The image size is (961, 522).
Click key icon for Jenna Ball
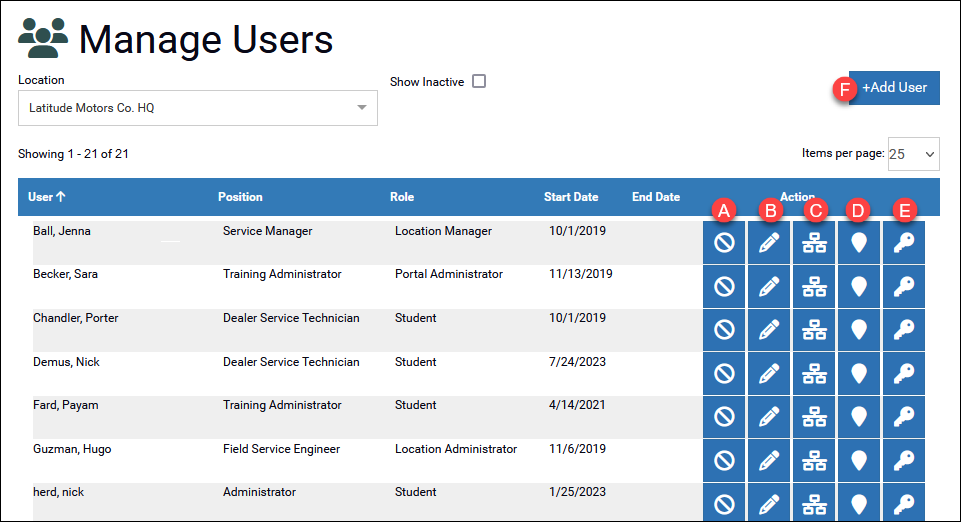[x=904, y=243]
